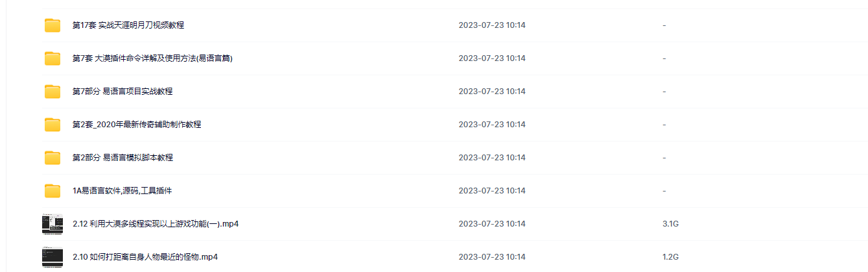Click the name 第7部分 易语言项目实战教程
The height and width of the screenshot is (272, 868).
(x=123, y=92)
